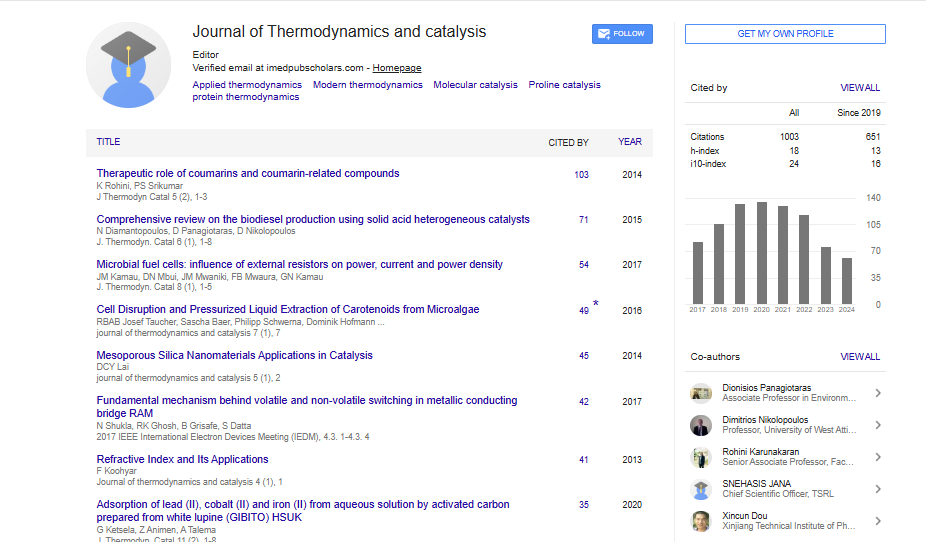
Task: Sort by Title column header
Action: (x=108, y=142)
